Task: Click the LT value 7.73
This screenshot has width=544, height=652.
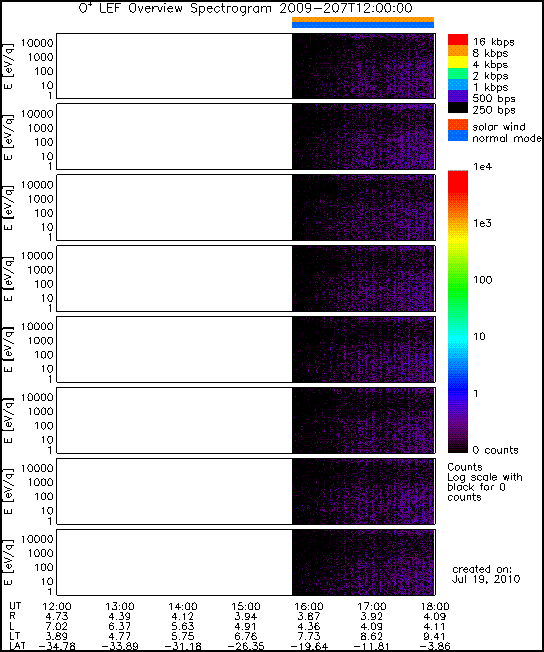Action: coord(309,636)
